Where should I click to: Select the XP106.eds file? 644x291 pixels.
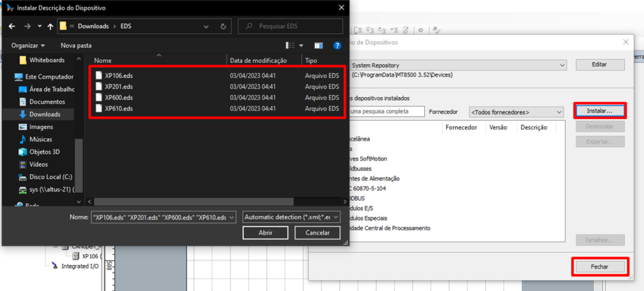click(119, 76)
